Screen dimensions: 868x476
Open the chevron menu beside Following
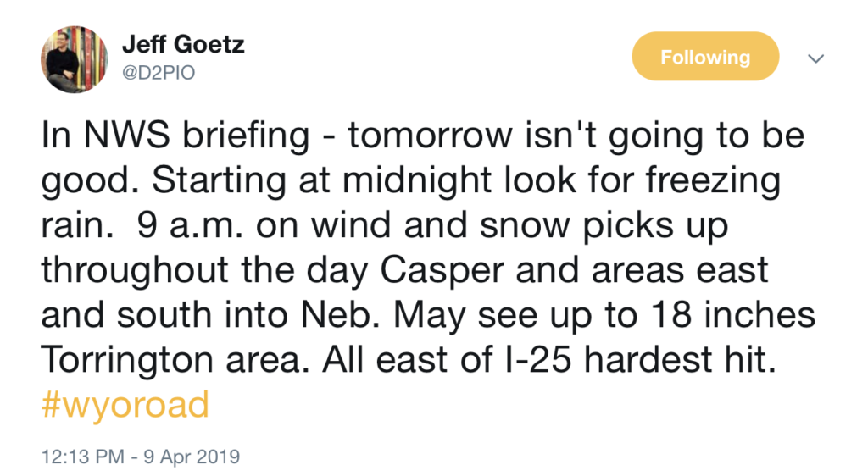click(816, 58)
